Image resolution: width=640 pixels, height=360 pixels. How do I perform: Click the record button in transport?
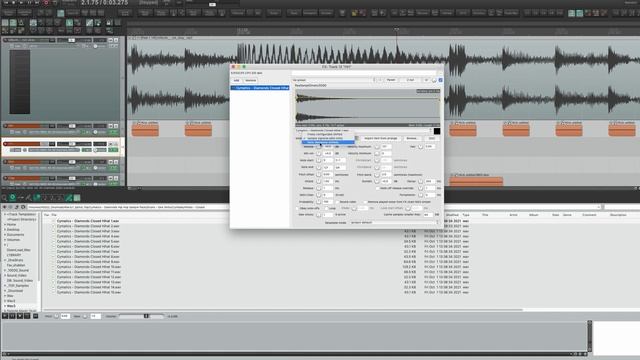(x=46, y=2)
